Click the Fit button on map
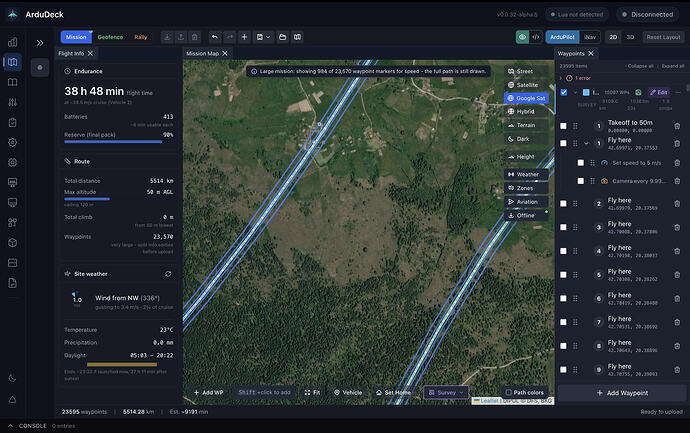The height and width of the screenshot is (433, 690). 312,392
